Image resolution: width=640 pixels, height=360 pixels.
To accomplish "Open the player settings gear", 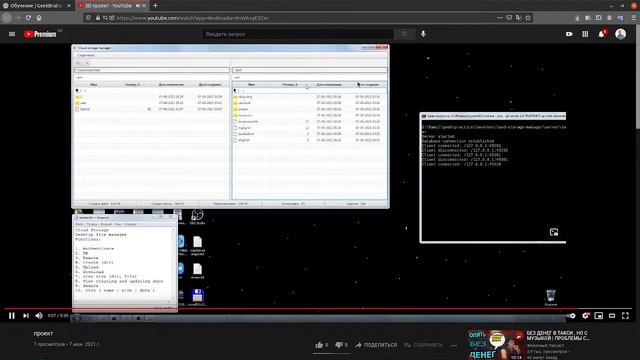I will click(x=586, y=316).
